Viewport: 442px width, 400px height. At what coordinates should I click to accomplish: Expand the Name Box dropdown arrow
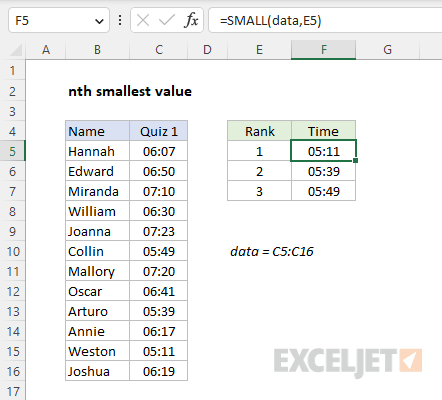[x=99, y=22]
